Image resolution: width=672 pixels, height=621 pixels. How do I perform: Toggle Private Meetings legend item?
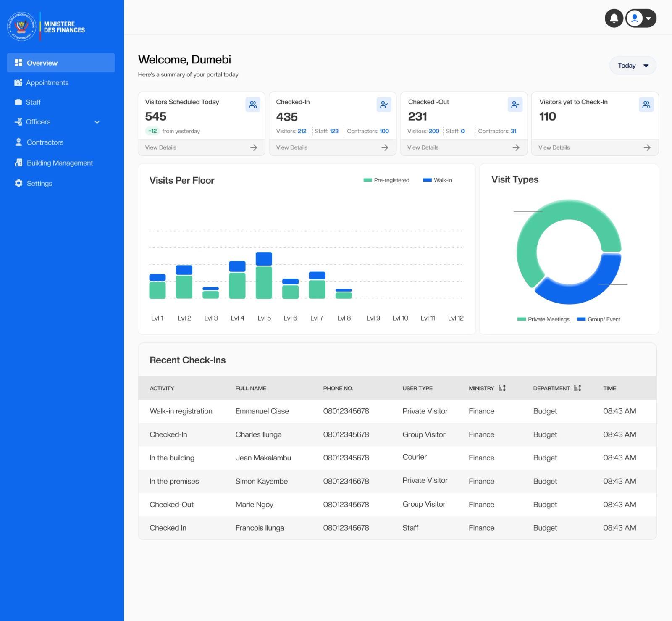point(543,319)
